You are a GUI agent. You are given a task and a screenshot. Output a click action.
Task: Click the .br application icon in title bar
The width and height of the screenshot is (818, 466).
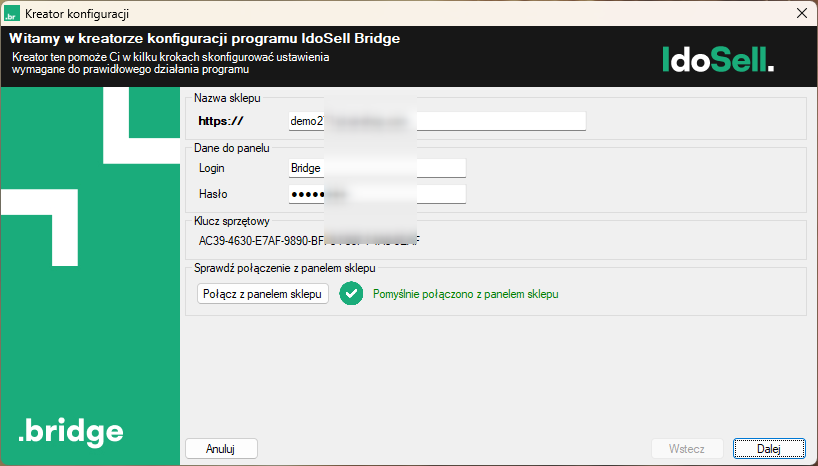coord(11,14)
